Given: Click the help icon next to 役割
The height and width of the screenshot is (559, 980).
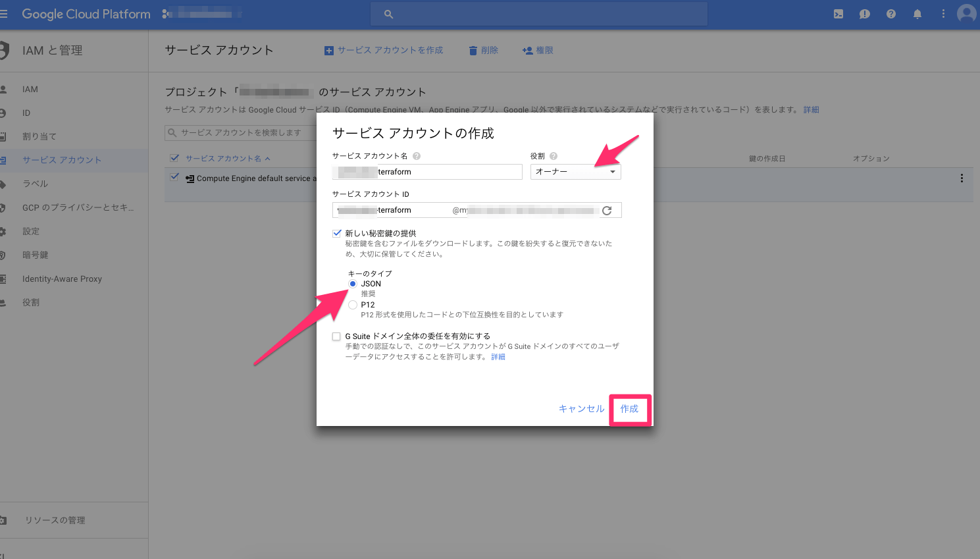Looking at the screenshot, I should [x=554, y=156].
